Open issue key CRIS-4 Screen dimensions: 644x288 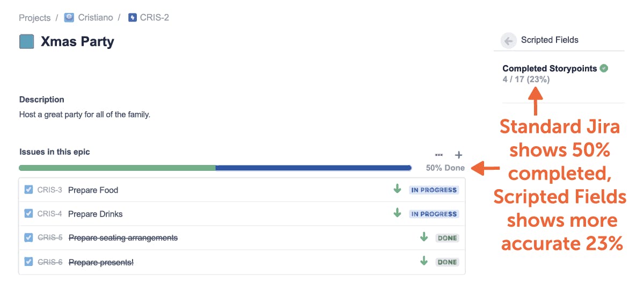tap(49, 214)
